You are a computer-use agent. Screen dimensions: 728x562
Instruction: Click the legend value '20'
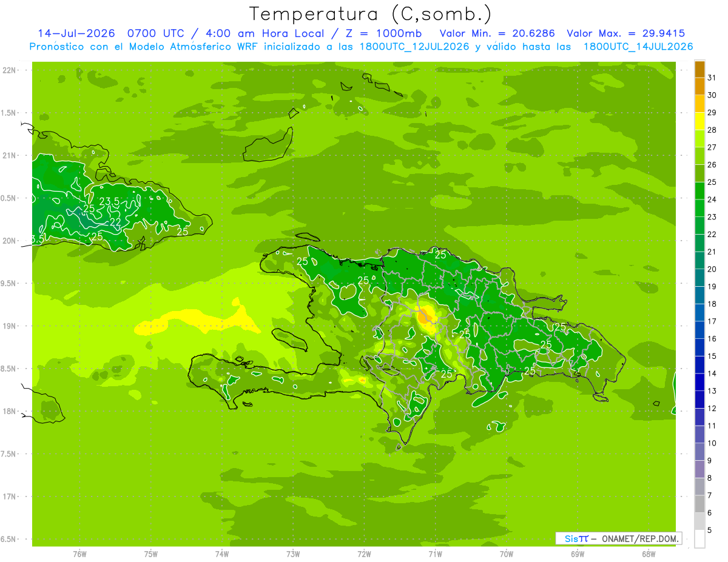pyautogui.click(x=712, y=269)
